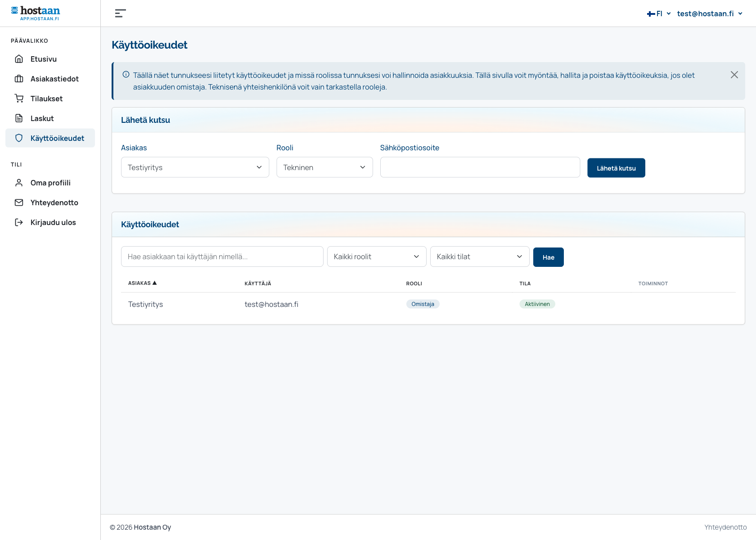Click the Omistaja role badge
The image size is (756, 540).
tap(423, 304)
